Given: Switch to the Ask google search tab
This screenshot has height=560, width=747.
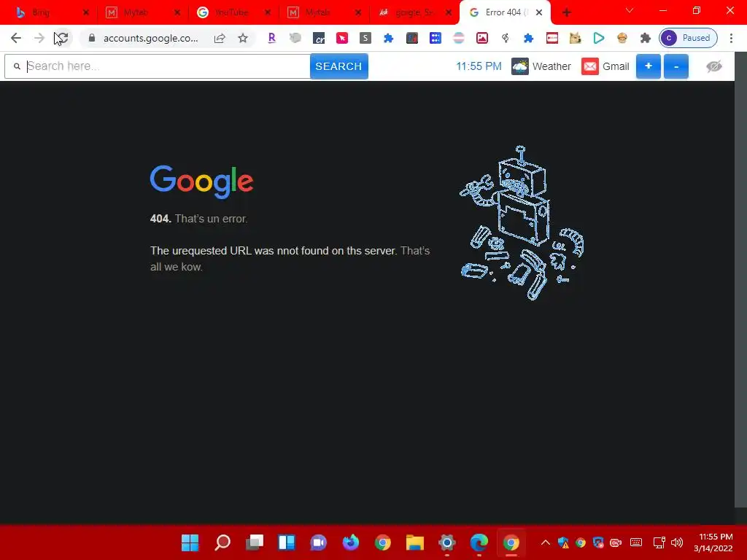Looking at the screenshot, I should pos(414,12).
